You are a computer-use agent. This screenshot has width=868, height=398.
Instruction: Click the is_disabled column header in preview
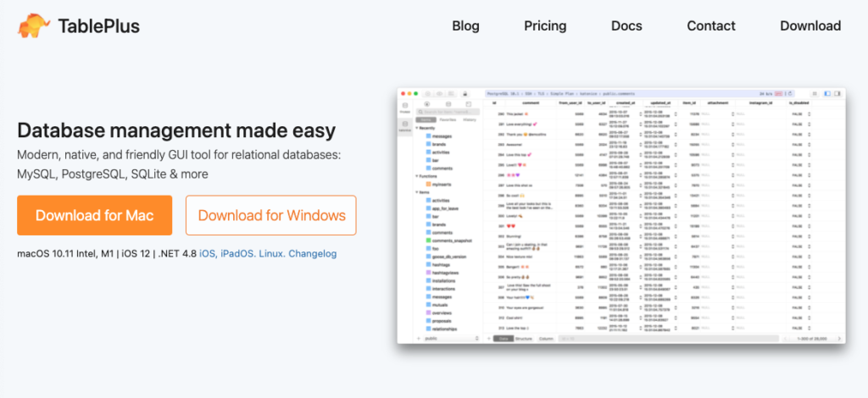click(798, 102)
